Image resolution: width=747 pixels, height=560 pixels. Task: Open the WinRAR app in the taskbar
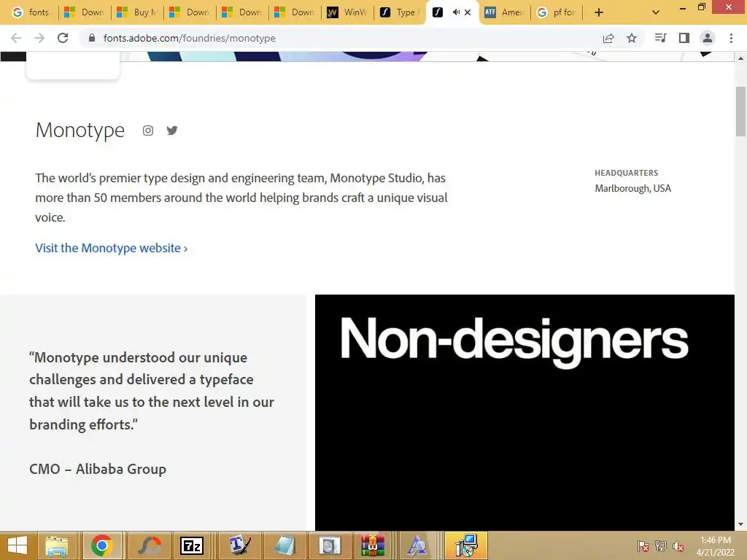click(372, 545)
